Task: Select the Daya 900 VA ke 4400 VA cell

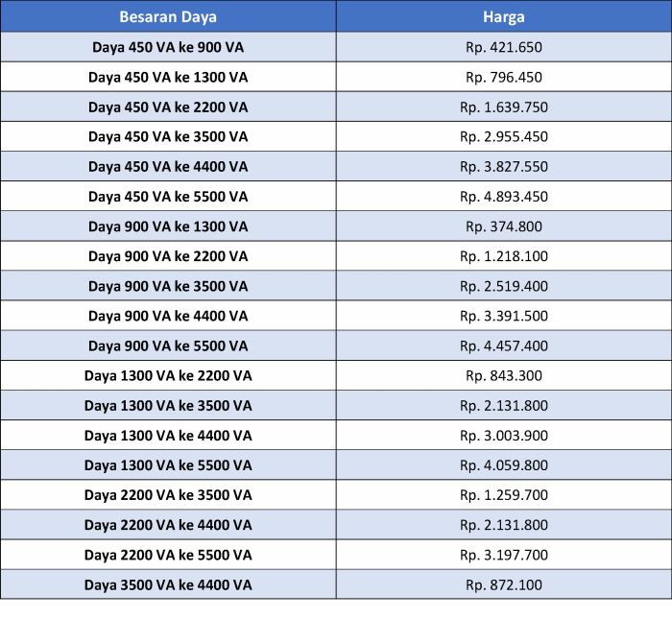Action: (x=168, y=316)
